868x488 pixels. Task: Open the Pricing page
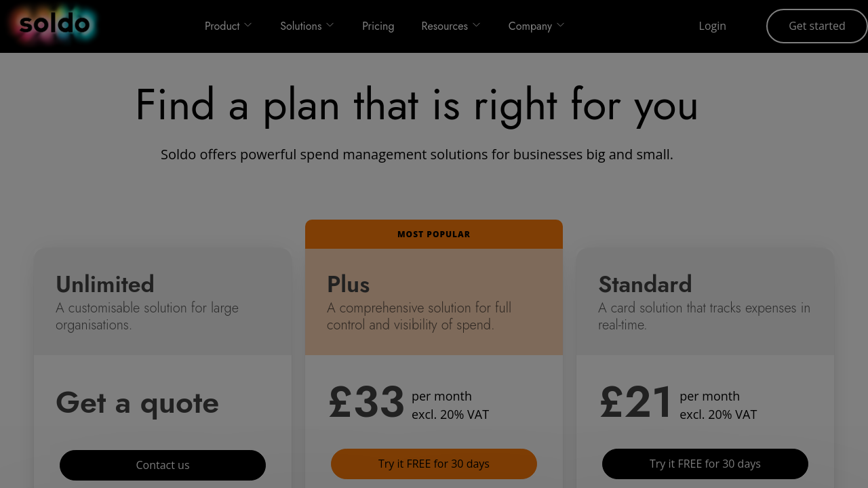pyautogui.click(x=378, y=26)
